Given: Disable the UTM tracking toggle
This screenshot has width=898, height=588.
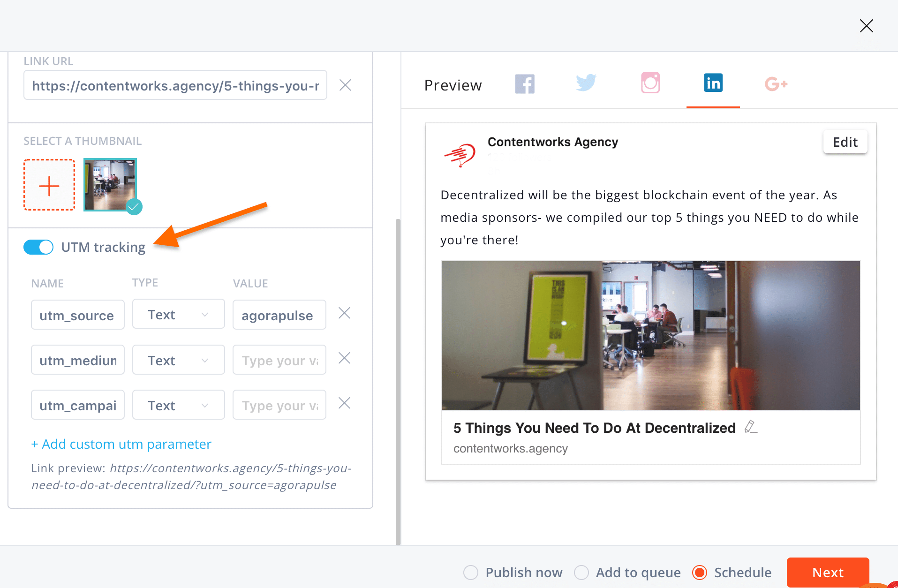Looking at the screenshot, I should coord(38,247).
